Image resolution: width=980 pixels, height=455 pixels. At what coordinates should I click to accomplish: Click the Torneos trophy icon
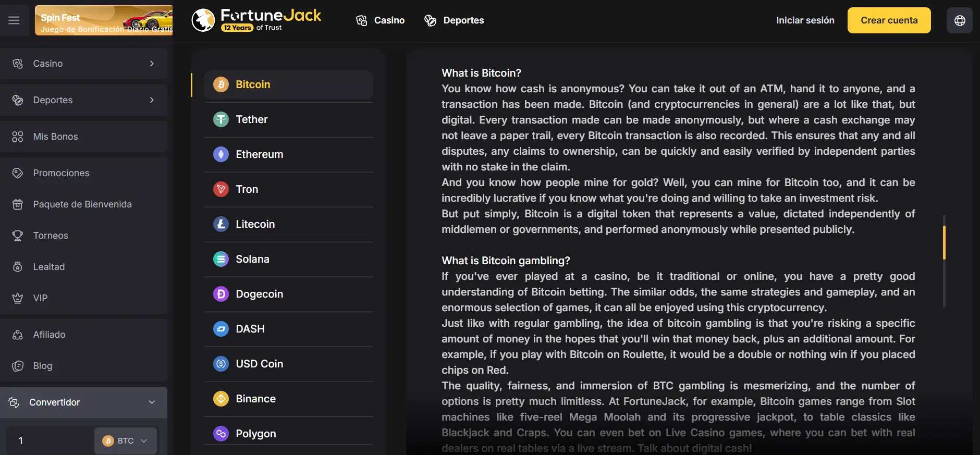(x=18, y=236)
